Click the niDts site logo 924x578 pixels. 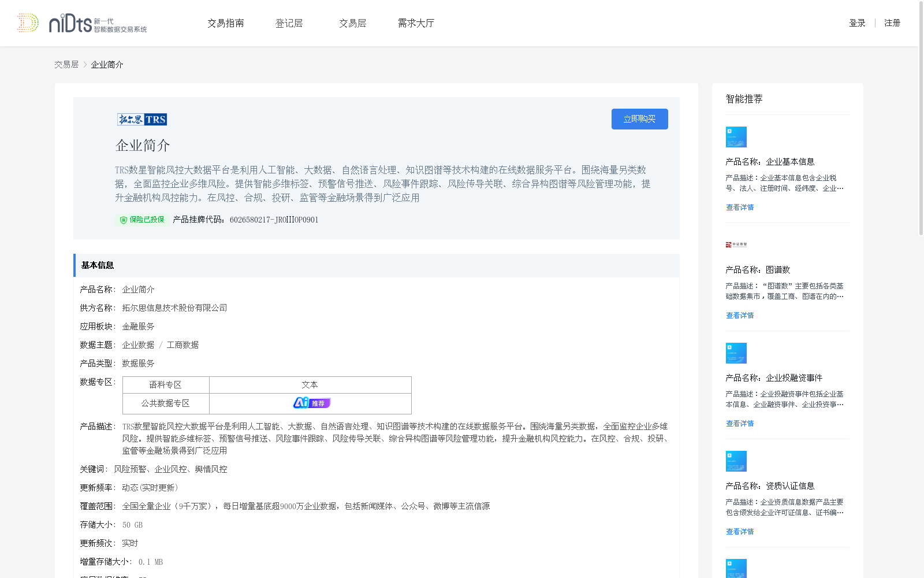click(x=82, y=23)
